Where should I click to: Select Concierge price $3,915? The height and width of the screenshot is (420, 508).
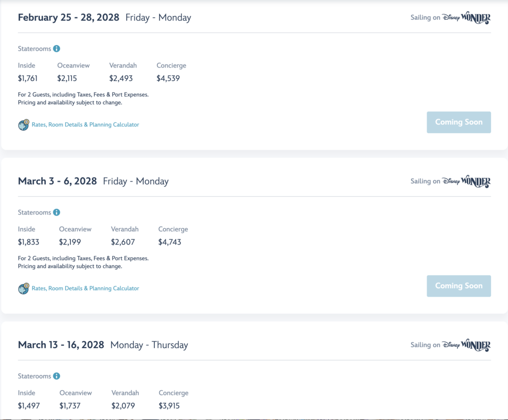[x=169, y=406]
